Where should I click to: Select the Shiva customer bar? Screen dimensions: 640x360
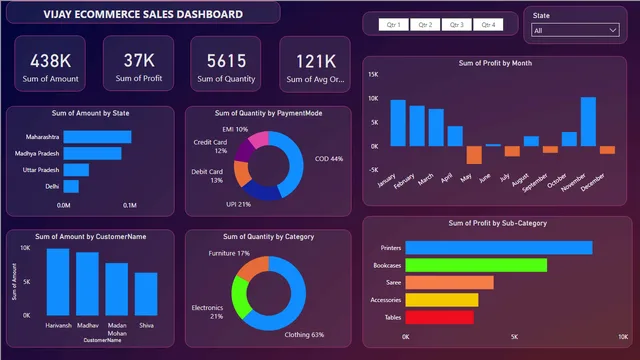(146, 294)
